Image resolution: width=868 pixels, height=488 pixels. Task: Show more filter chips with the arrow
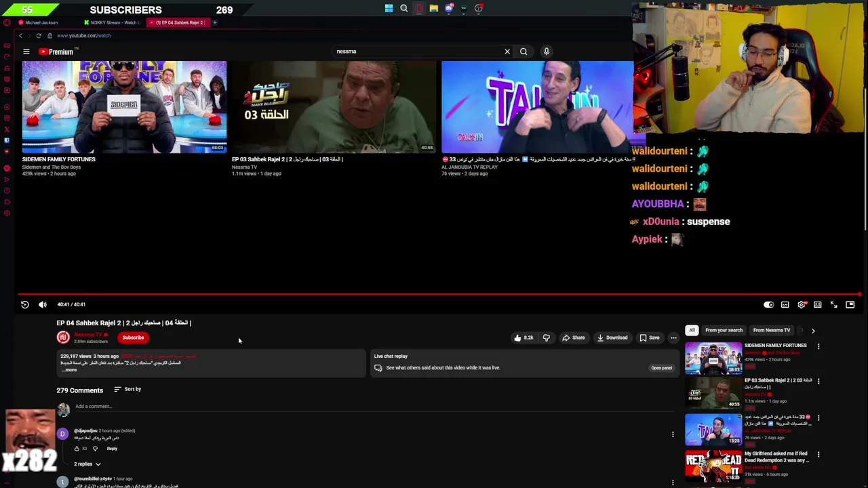point(813,331)
